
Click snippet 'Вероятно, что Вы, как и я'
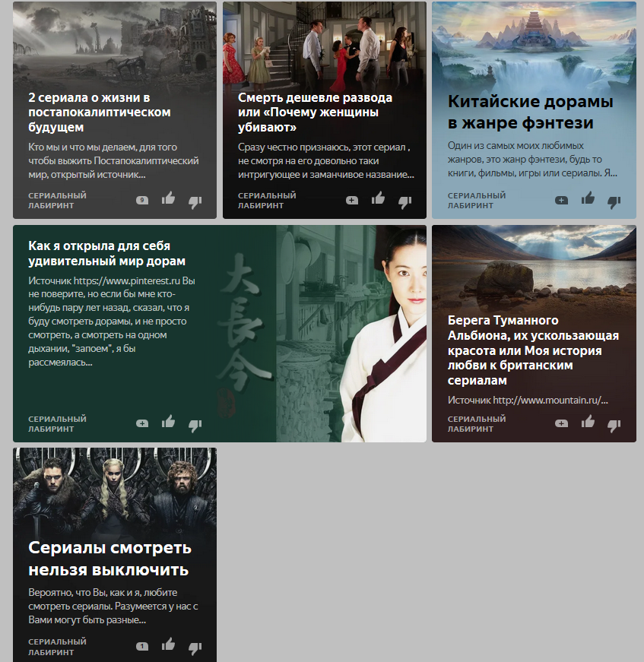113,607
